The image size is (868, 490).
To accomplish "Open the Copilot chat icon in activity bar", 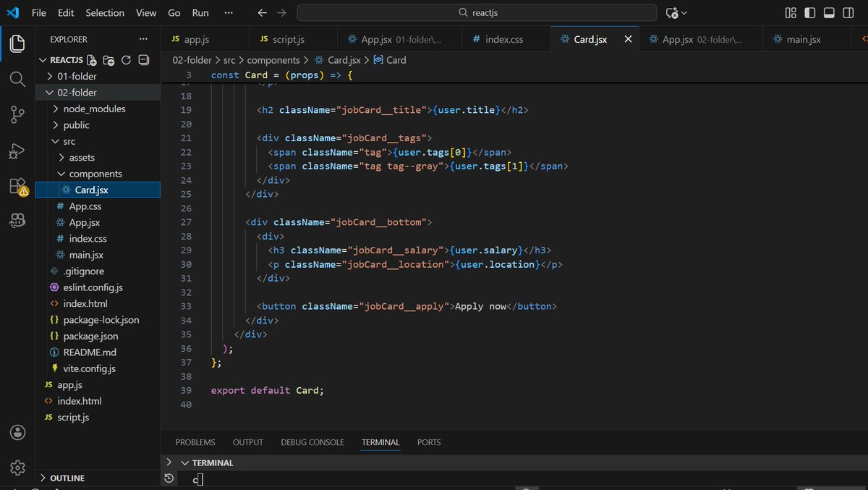I will [17, 221].
